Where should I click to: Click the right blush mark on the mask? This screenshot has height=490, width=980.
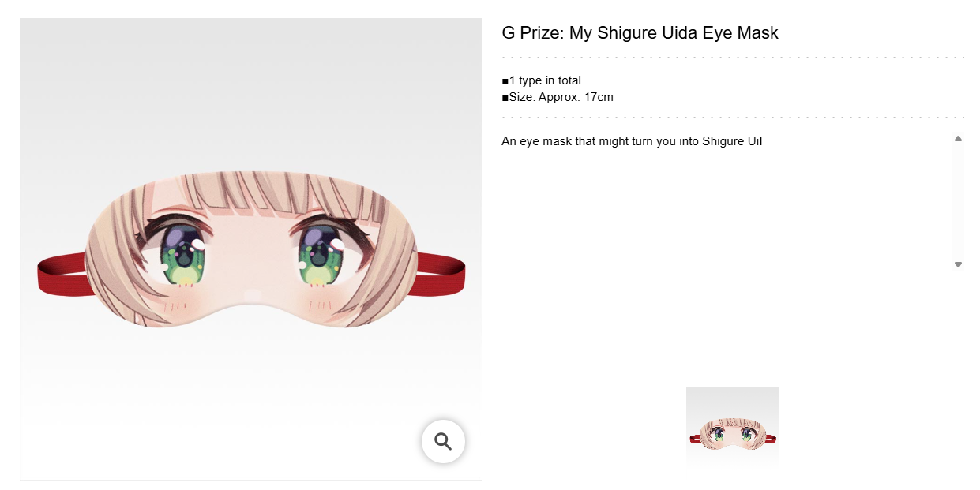click(x=320, y=305)
